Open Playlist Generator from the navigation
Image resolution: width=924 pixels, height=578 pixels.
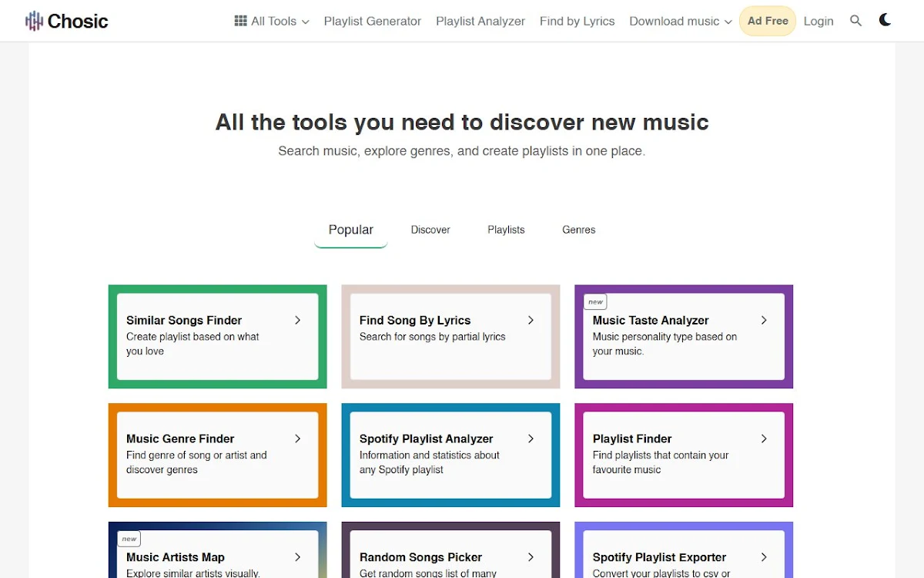pyautogui.click(x=373, y=21)
